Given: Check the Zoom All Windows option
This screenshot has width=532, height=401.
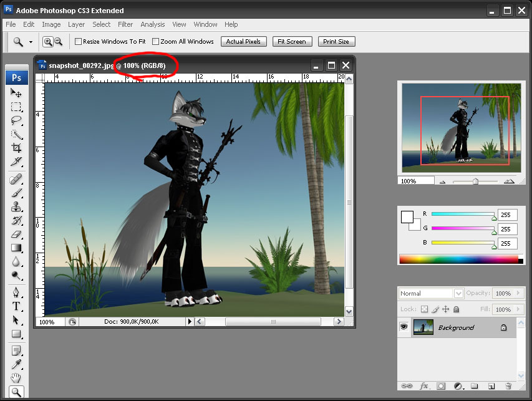Looking at the screenshot, I should tap(156, 42).
